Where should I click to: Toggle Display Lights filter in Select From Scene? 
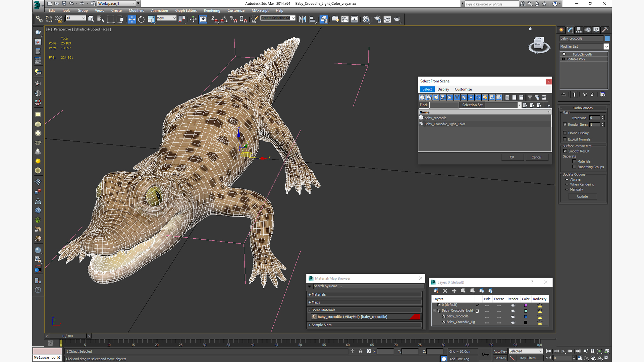point(436,98)
